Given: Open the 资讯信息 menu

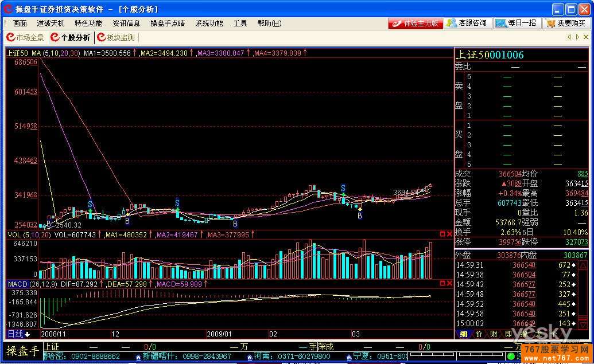Looking at the screenshot, I should (x=126, y=24).
